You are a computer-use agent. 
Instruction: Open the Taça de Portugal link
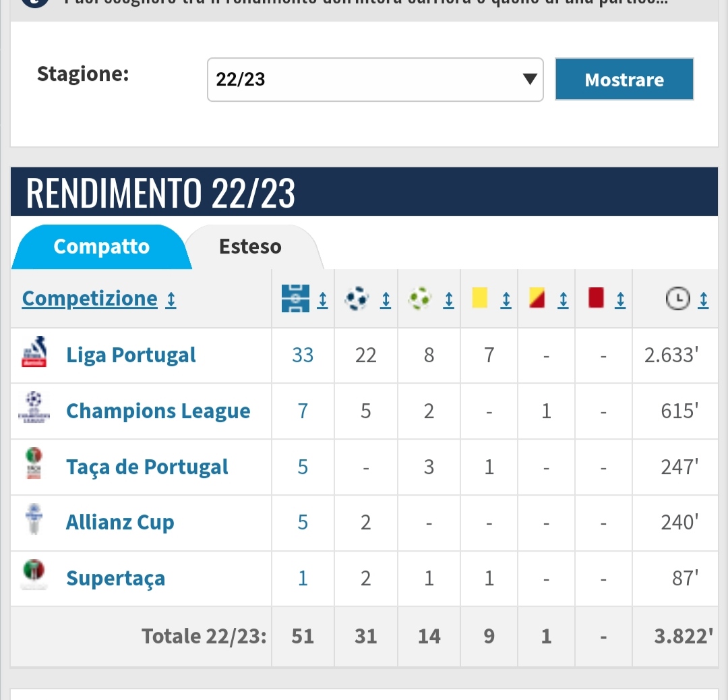pyautogui.click(x=147, y=467)
